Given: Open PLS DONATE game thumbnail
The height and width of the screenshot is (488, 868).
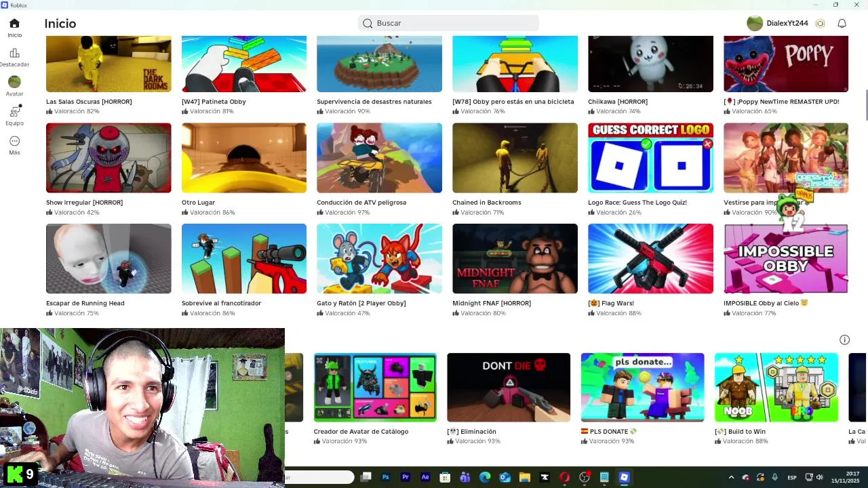Looking at the screenshot, I should tap(642, 387).
